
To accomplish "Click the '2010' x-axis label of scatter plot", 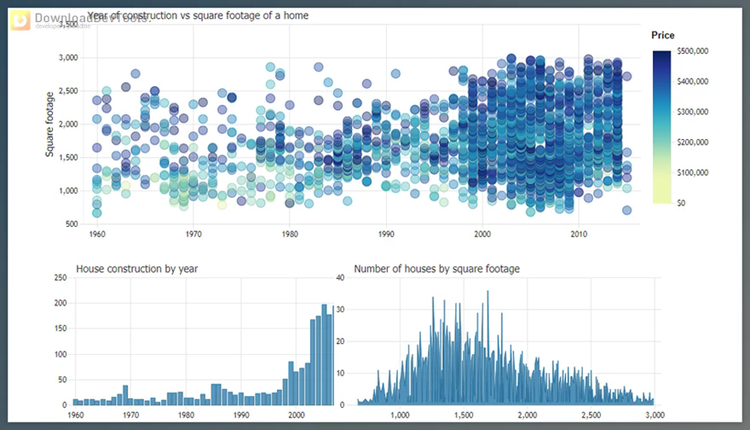I will pos(579,234).
